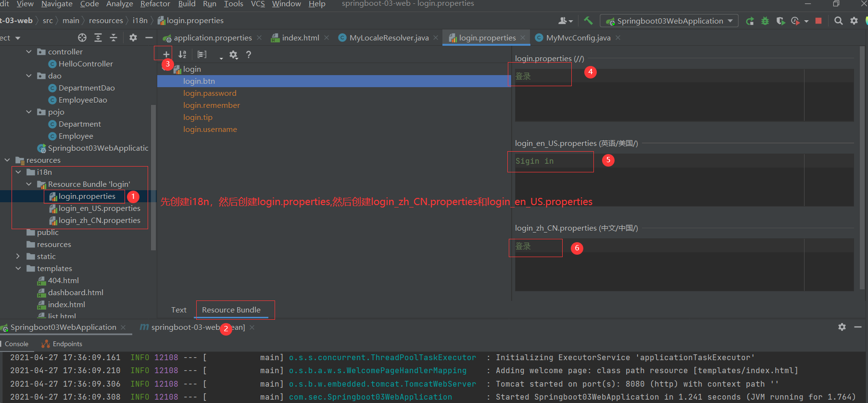The image size is (868, 403).
Task: Stop the running application with the red square
Action: (x=818, y=21)
